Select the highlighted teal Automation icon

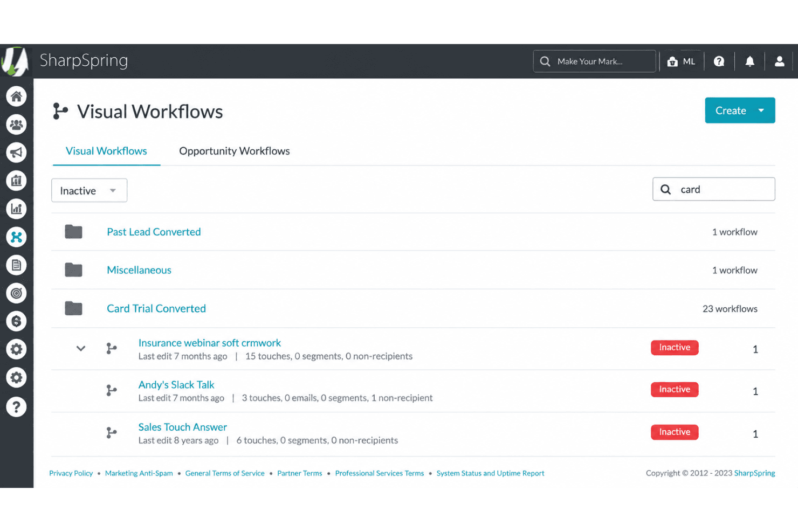tap(17, 237)
